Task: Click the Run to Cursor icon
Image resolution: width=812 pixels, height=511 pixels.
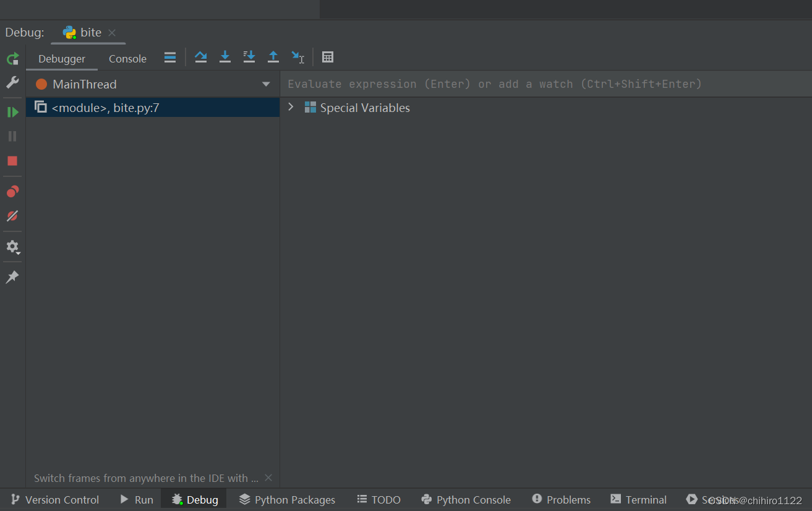Action: click(x=297, y=56)
